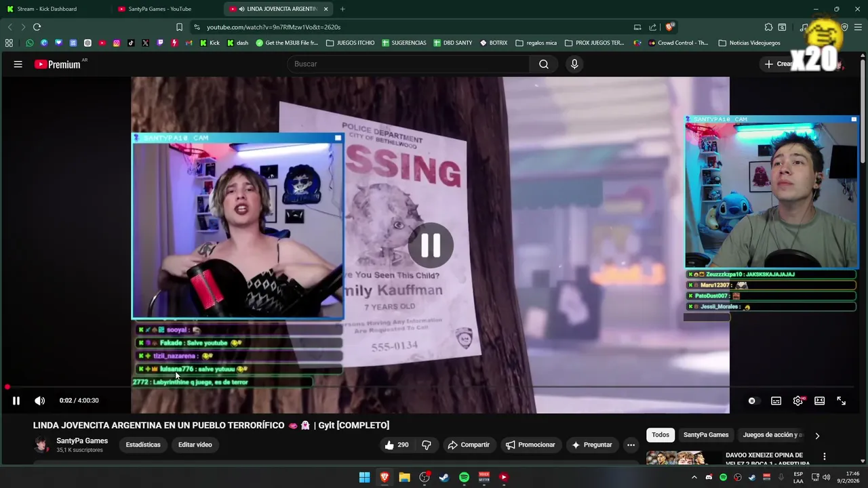This screenshot has width=868, height=488.
Task: Open the WhatsApp bookmark icon
Action: [30, 43]
